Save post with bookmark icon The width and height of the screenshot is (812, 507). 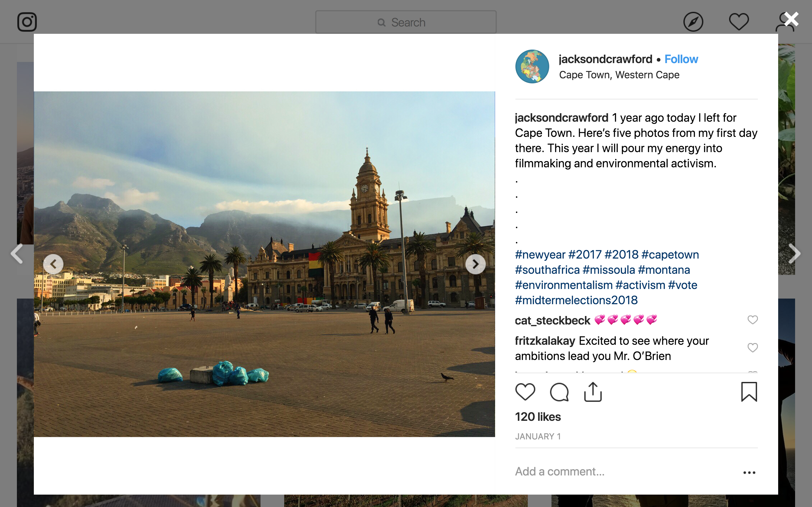coord(749,392)
